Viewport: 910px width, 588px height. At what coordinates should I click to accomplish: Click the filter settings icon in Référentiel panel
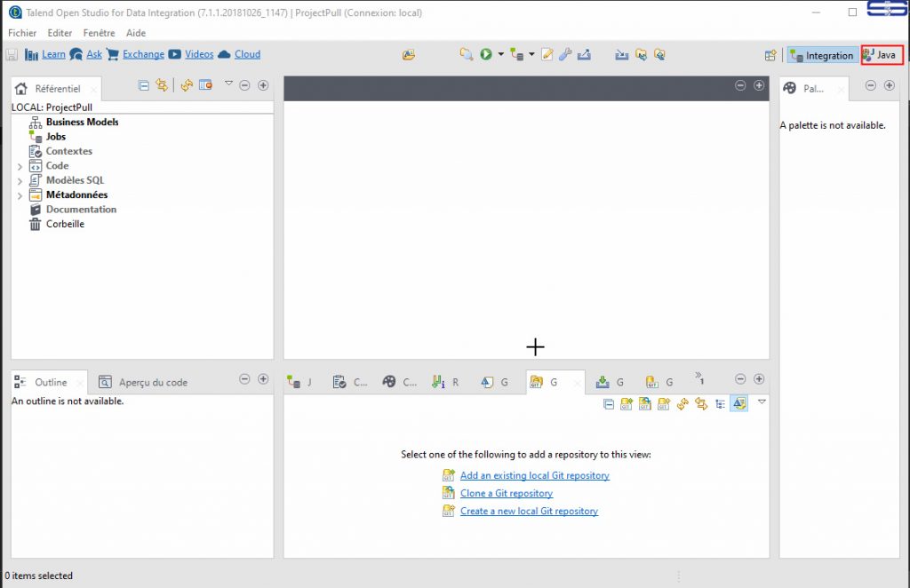(x=205, y=85)
